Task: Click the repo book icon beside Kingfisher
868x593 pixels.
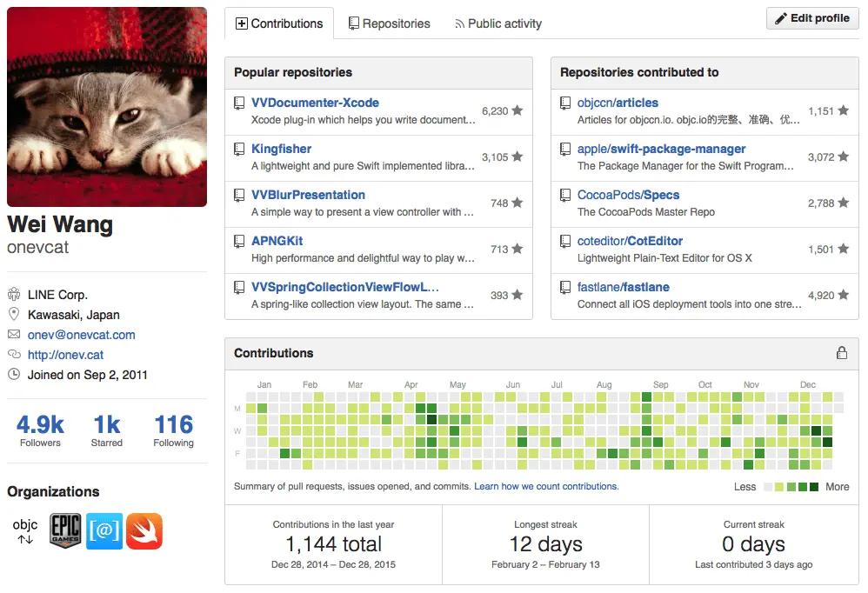Action: pyautogui.click(x=239, y=149)
